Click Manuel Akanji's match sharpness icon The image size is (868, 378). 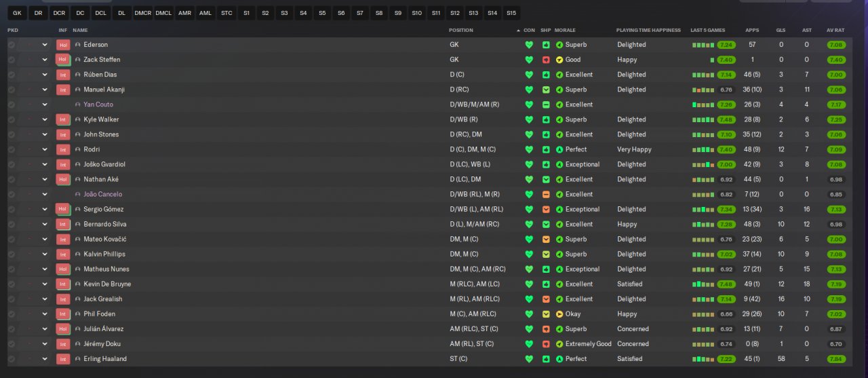(546, 90)
